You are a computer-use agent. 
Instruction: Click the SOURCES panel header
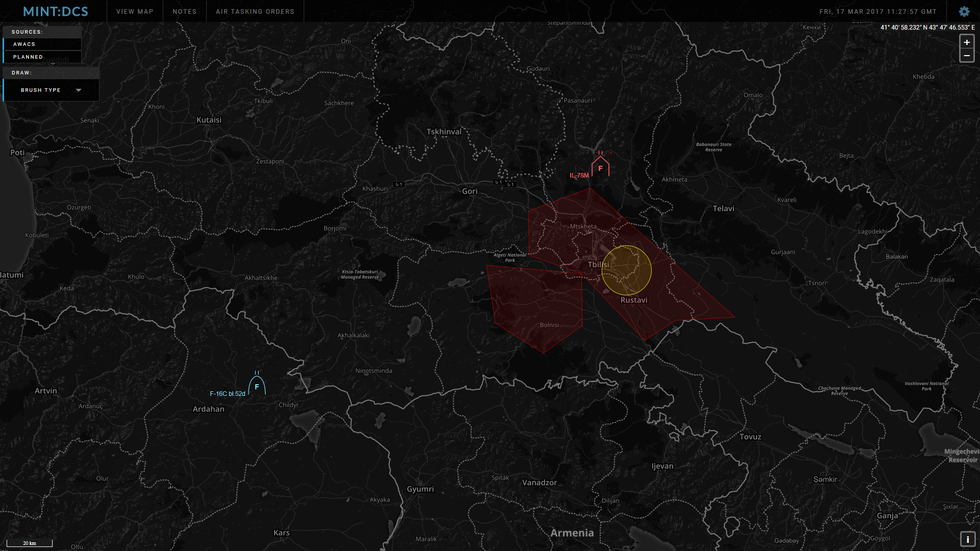pyautogui.click(x=42, y=32)
